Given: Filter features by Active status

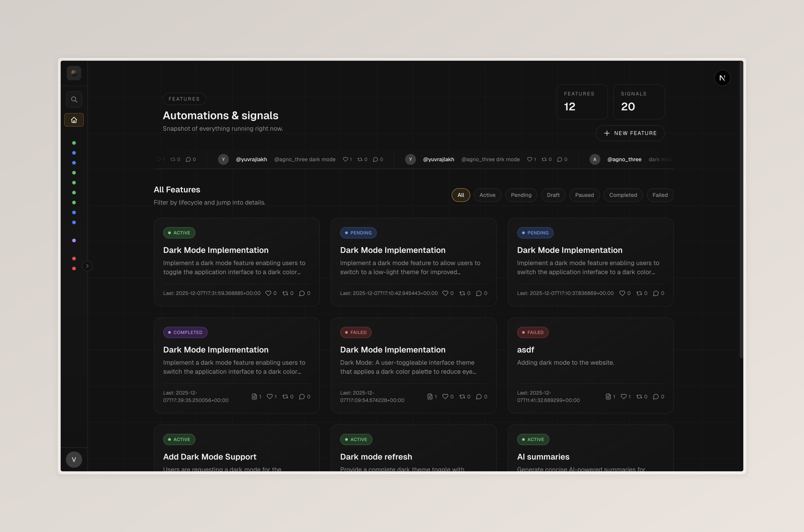Looking at the screenshot, I should point(487,195).
